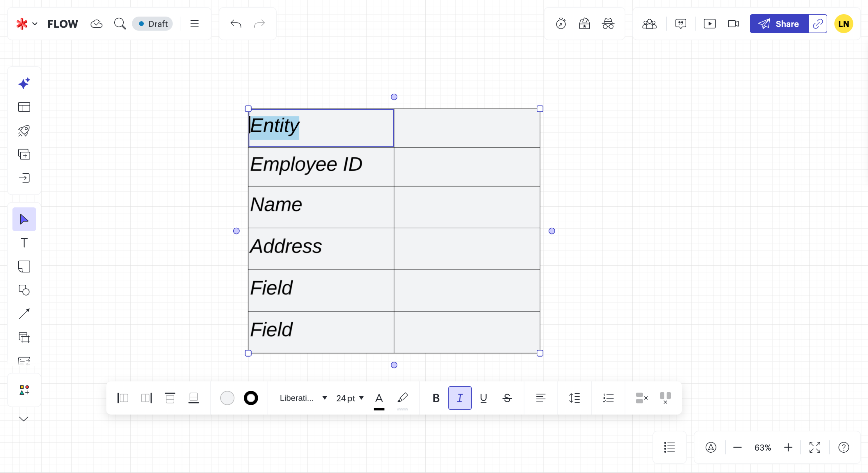This screenshot has height=473, width=868.
Task: Open the 24 pt font size dropdown
Action: 350,398
